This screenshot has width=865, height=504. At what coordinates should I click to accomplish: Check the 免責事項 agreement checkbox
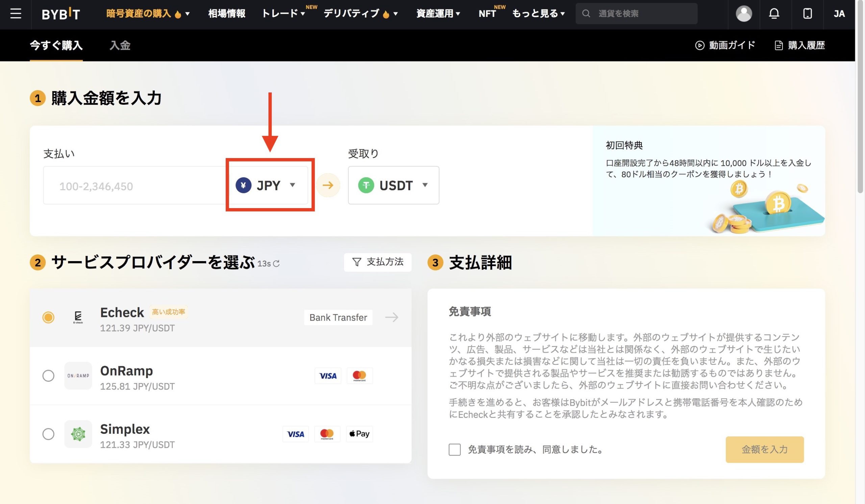click(x=454, y=450)
